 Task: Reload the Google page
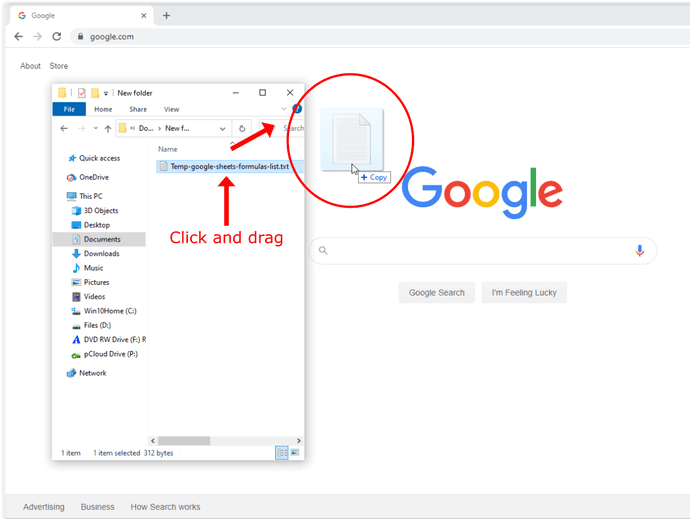(x=57, y=37)
